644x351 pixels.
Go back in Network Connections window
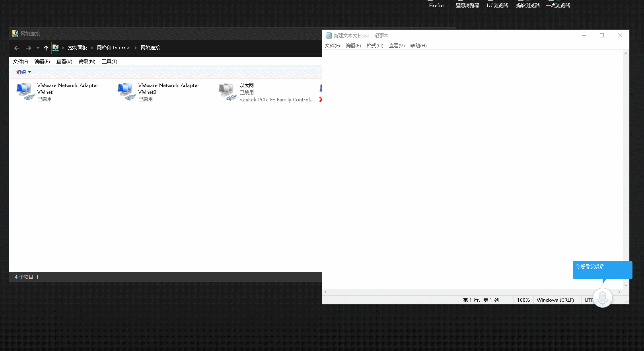coord(17,48)
